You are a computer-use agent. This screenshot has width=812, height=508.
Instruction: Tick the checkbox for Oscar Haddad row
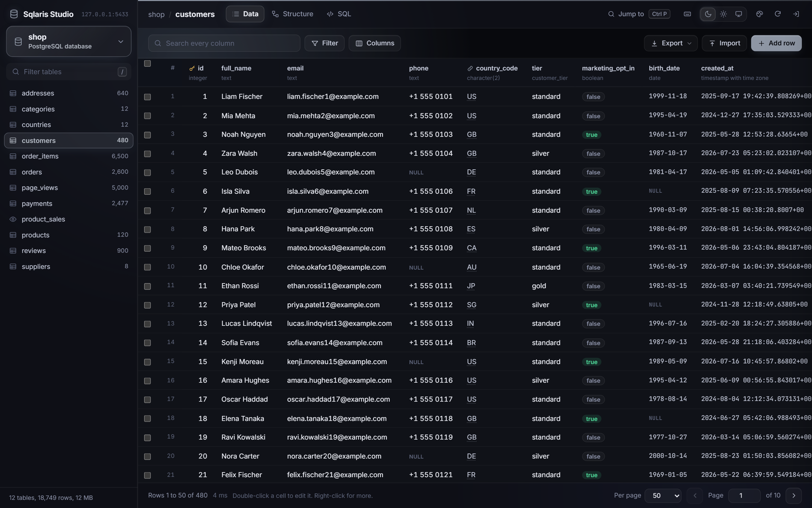pos(148,400)
